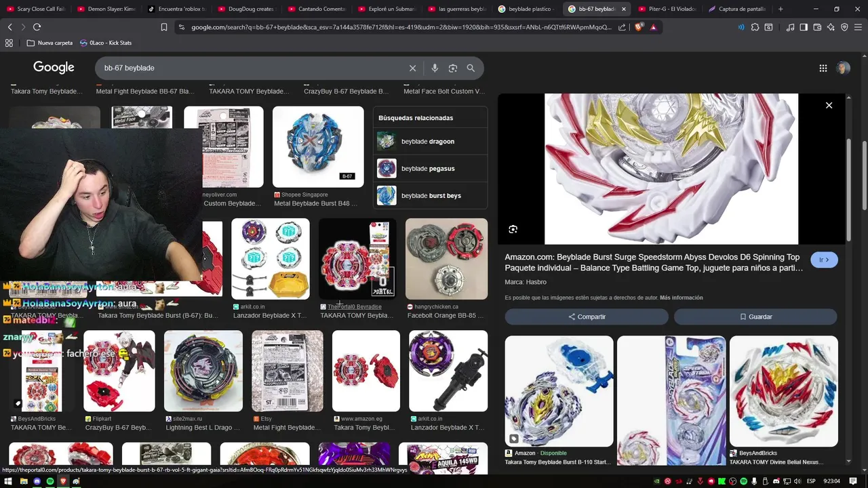Bookmark this page with the bookmark icon
The image size is (868, 488).
[164, 27]
